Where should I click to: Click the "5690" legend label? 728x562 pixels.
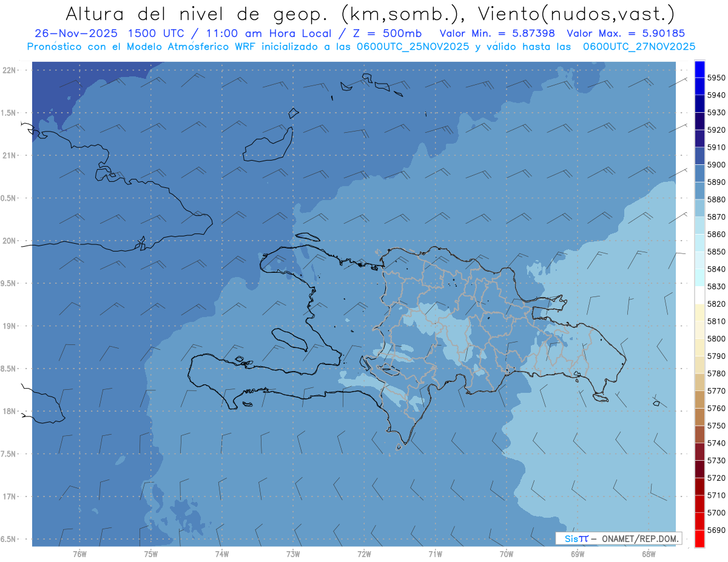coord(716,530)
